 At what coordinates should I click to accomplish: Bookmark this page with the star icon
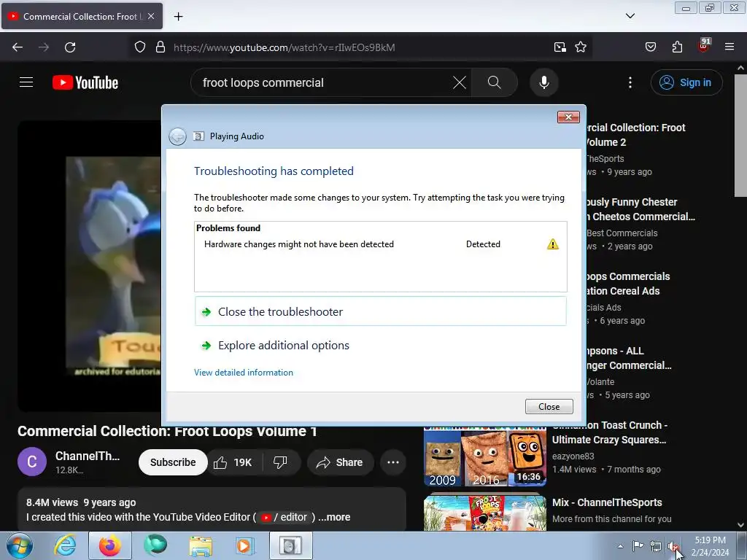coord(580,47)
